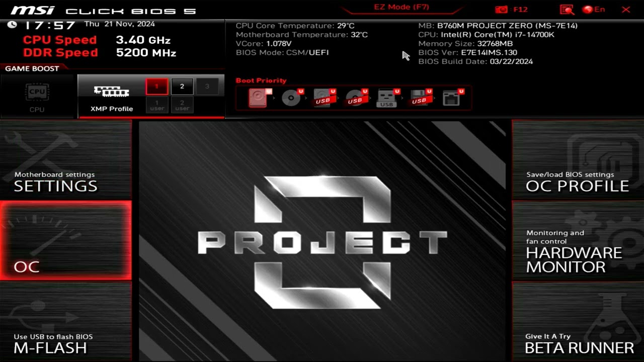
Task: Select XMP user profile 2
Action: click(182, 105)
